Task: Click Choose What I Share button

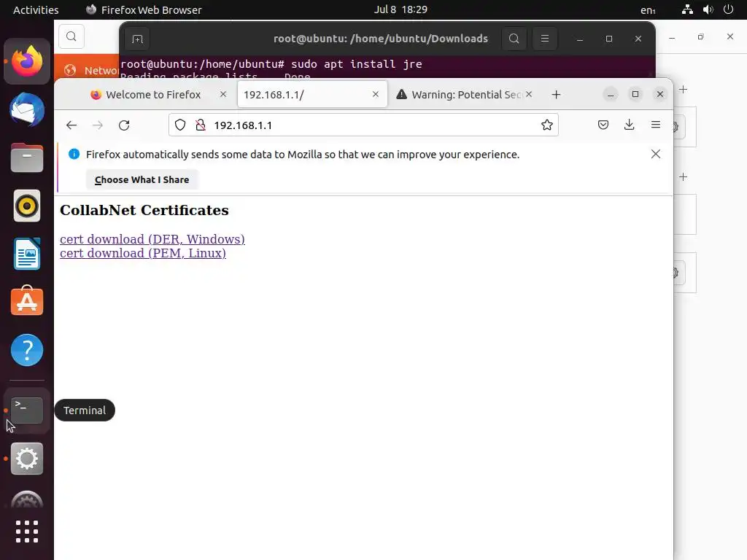Action: (142, 179)
